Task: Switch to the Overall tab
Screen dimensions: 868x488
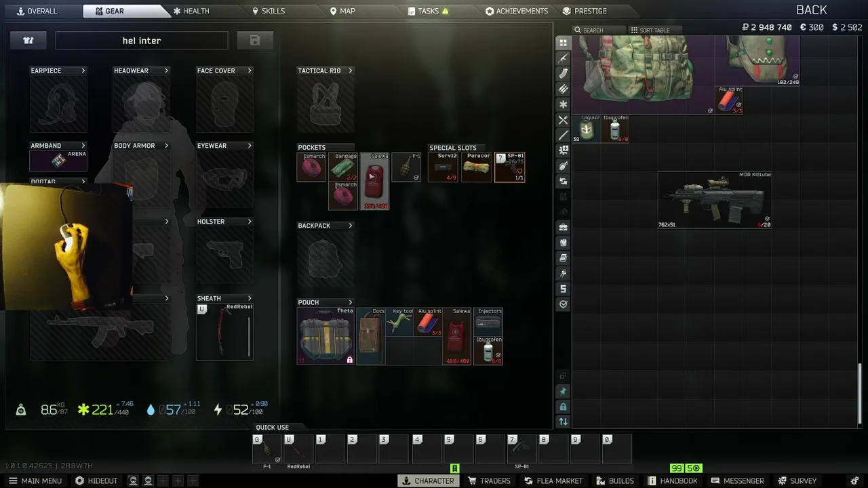Action: coord(37,11)
